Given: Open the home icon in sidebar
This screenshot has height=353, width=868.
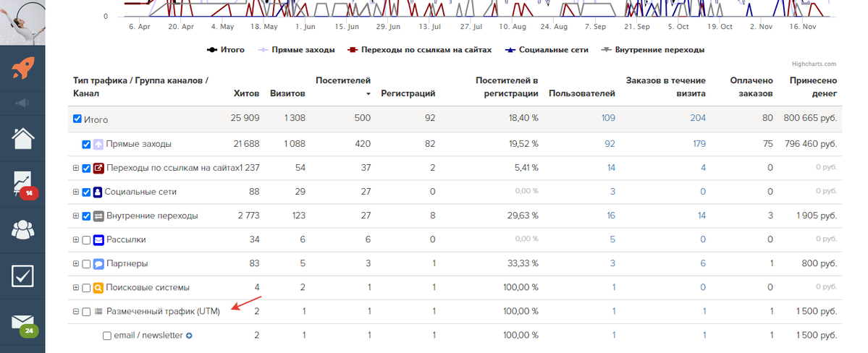Looking at the screenshot, I should point(22,137).
